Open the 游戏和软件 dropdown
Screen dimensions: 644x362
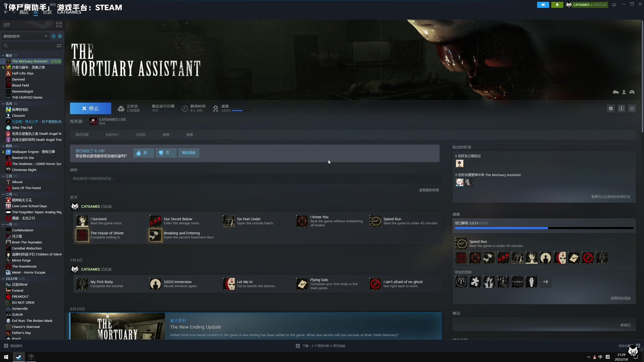pos(25,36)
